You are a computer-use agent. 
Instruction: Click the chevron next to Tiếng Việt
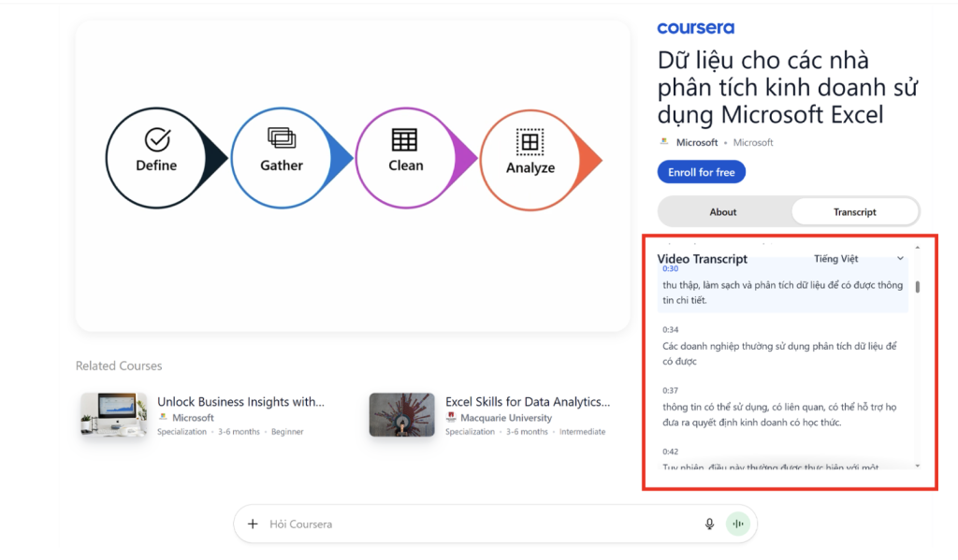(900, 259)
